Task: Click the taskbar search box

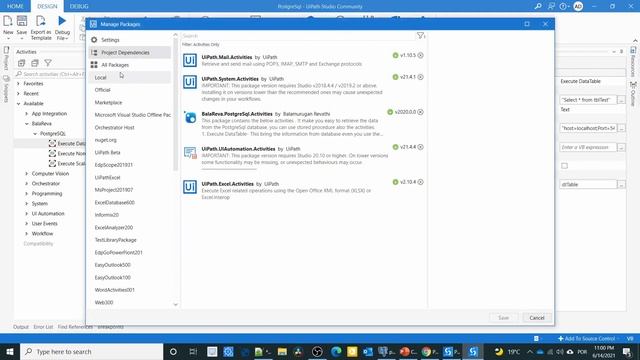Action: click(91, 351)
